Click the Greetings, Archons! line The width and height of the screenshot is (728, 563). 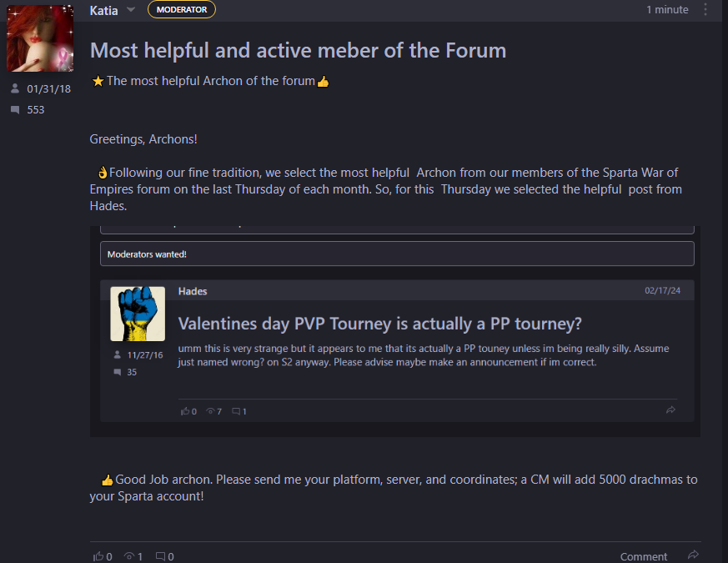(143, 139)
